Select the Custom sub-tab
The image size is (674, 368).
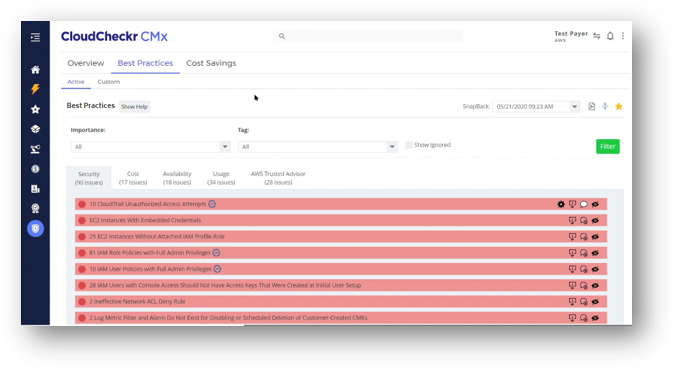[x=109, y=82]
